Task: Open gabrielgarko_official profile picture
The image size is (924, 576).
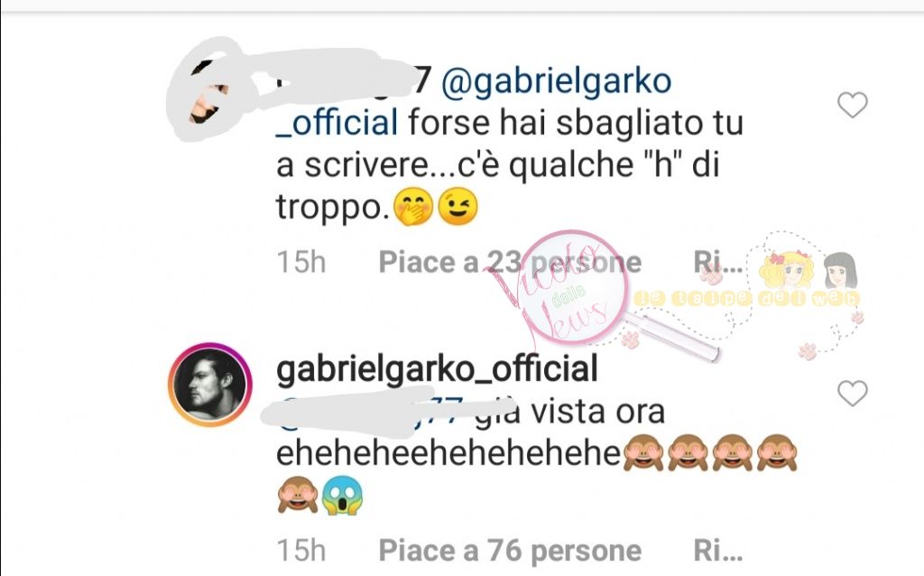Action: (209, 384)
